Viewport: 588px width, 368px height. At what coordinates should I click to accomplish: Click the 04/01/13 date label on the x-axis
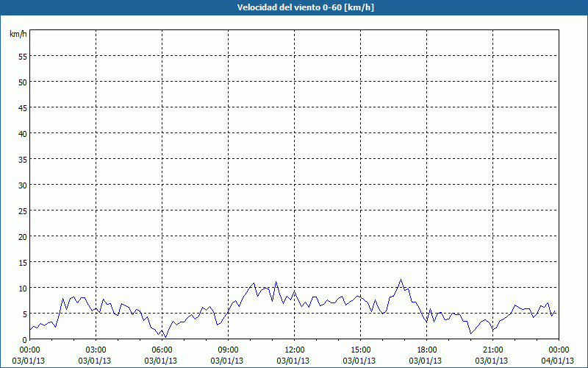(558, 361)
